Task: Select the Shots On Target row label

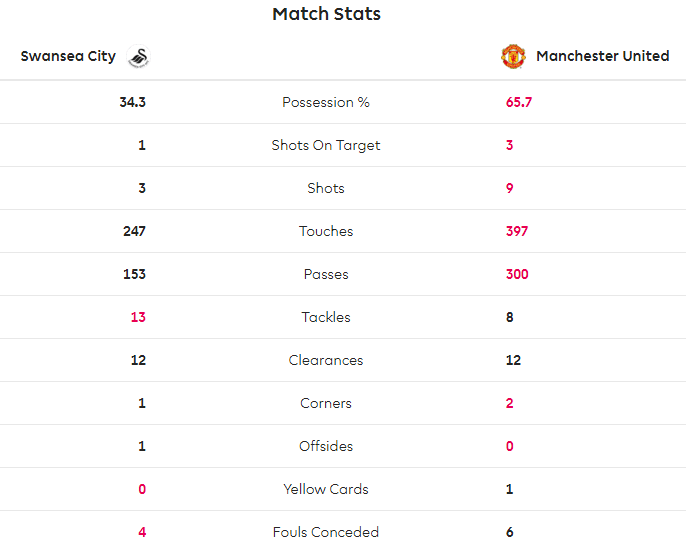Action: [326, 145]
